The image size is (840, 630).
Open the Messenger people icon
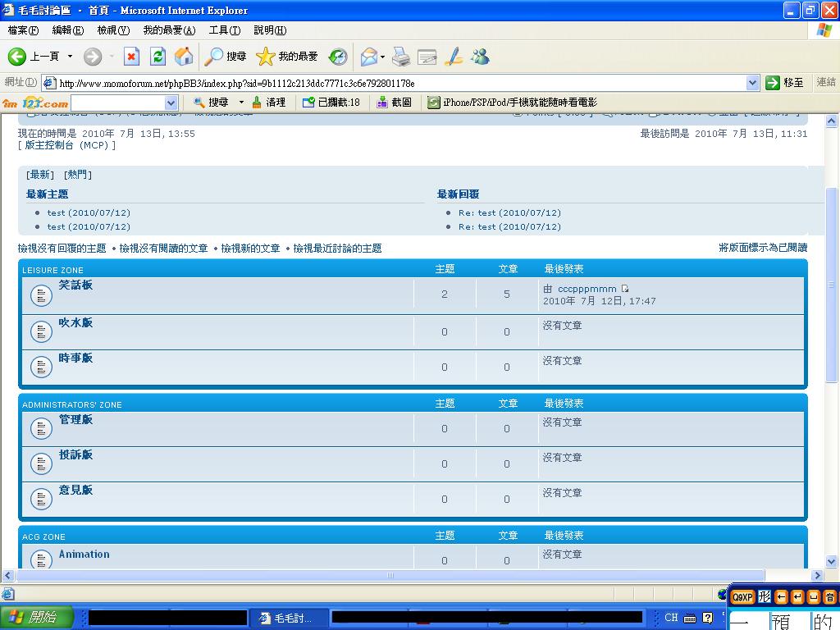(x=480, y=57)
